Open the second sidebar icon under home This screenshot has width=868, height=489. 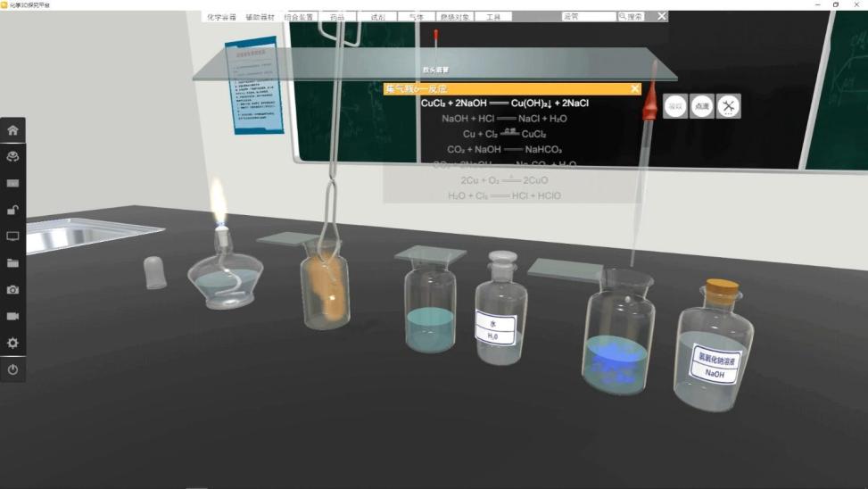coord(12,157)
